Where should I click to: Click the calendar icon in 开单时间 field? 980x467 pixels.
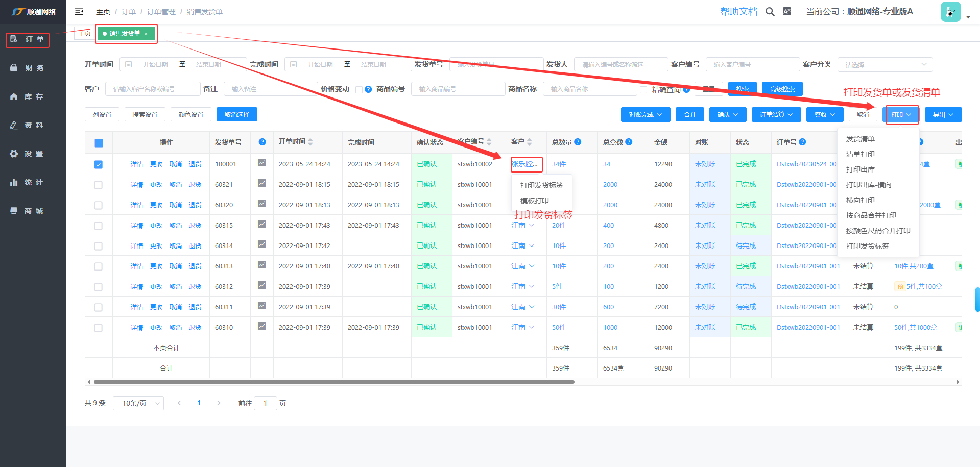click(x=129, y=64)
